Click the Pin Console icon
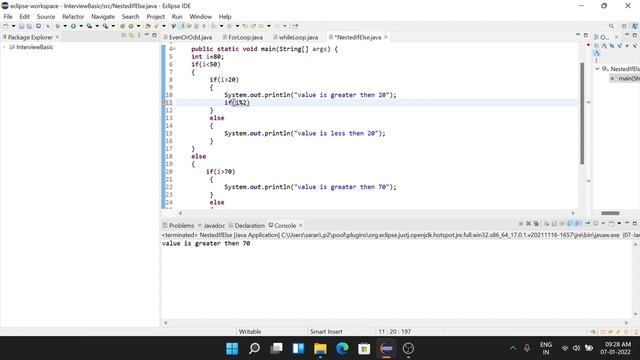Screen dimensions: 640x360 click(588, 224)
